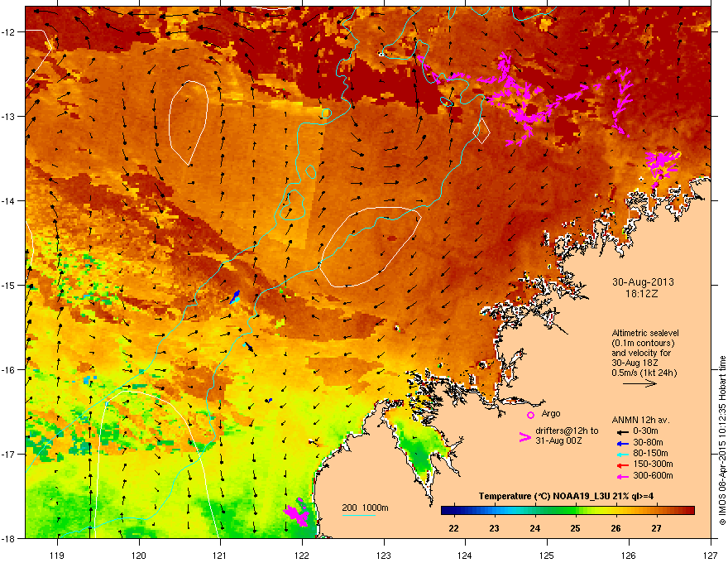Click the magenta drifter cluster near 122E, 17.7S
Viewport: 728px width, 563px height.
pos(297,513)
